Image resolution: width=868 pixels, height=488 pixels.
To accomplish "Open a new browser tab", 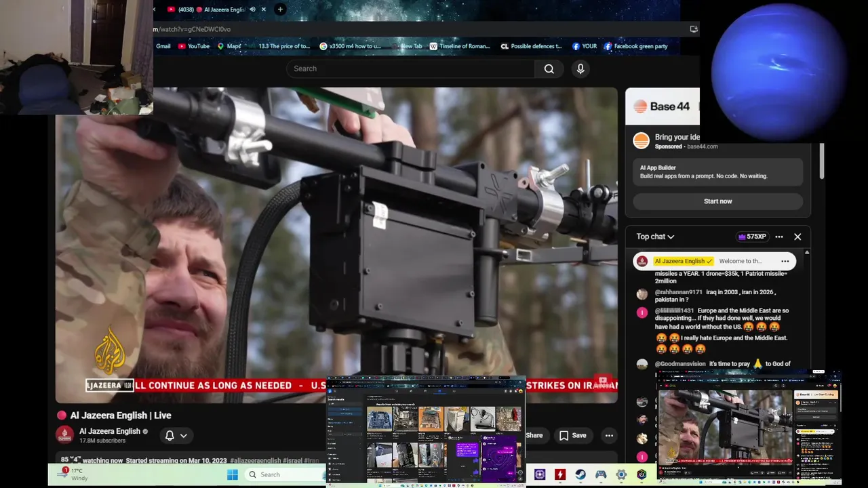I will (280, 9).
